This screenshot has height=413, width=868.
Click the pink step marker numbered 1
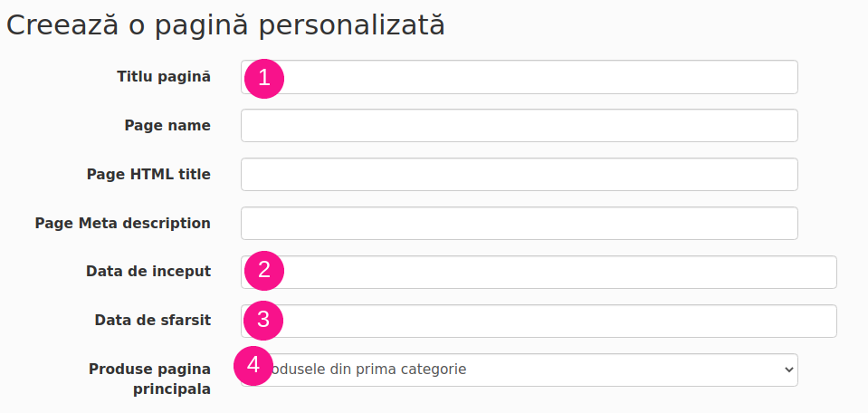(264, 79)
